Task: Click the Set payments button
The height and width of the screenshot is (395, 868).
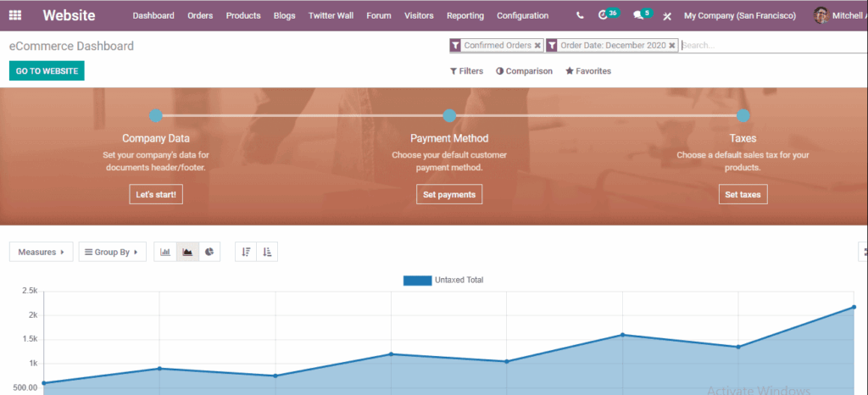Action: coord(449,194)
